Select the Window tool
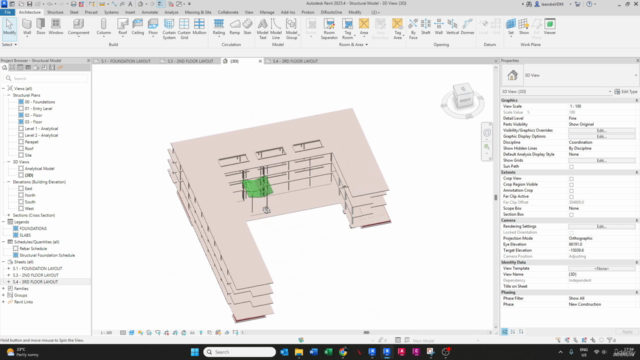Screen dimensions: 640x360 56,27
